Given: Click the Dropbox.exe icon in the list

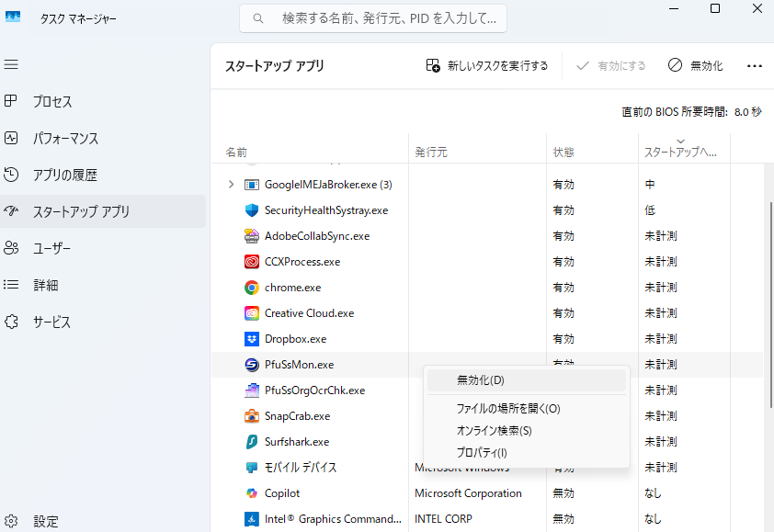Looking at the screenshot, I should 252,339.
